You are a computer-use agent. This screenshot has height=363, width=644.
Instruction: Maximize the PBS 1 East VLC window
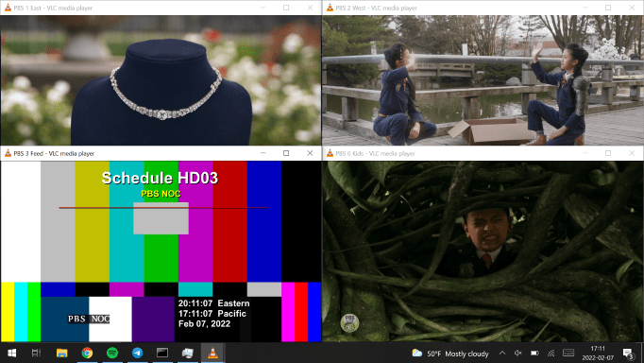click(286, 8)
